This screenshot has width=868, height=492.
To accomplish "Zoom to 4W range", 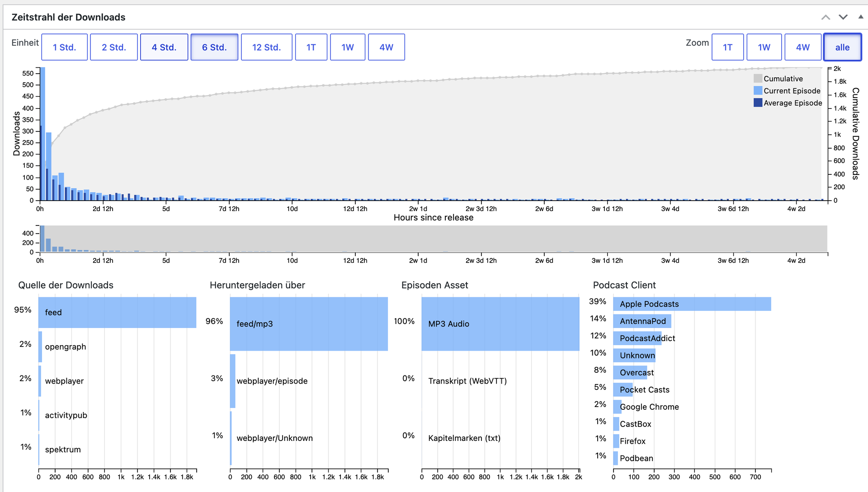I will point(803,47).
